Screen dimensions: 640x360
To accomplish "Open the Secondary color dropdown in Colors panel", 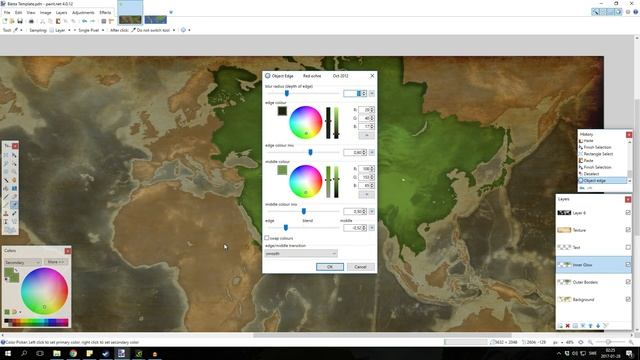I will (x=22, y=262).
